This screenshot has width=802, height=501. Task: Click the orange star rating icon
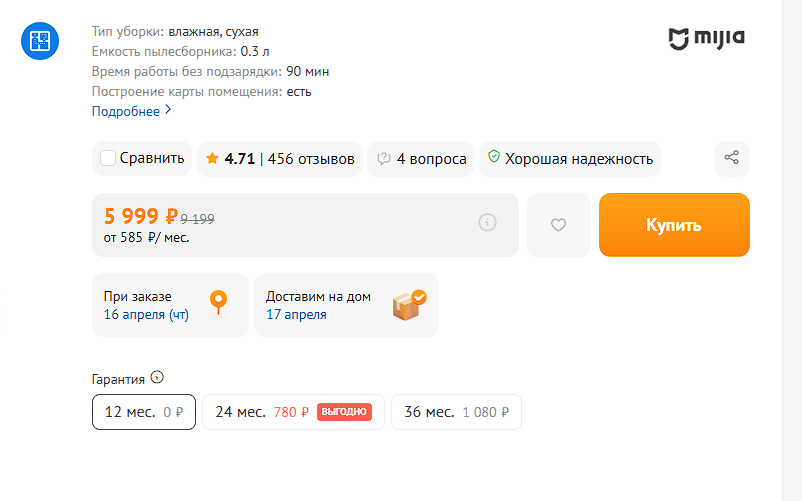[212, 158]
